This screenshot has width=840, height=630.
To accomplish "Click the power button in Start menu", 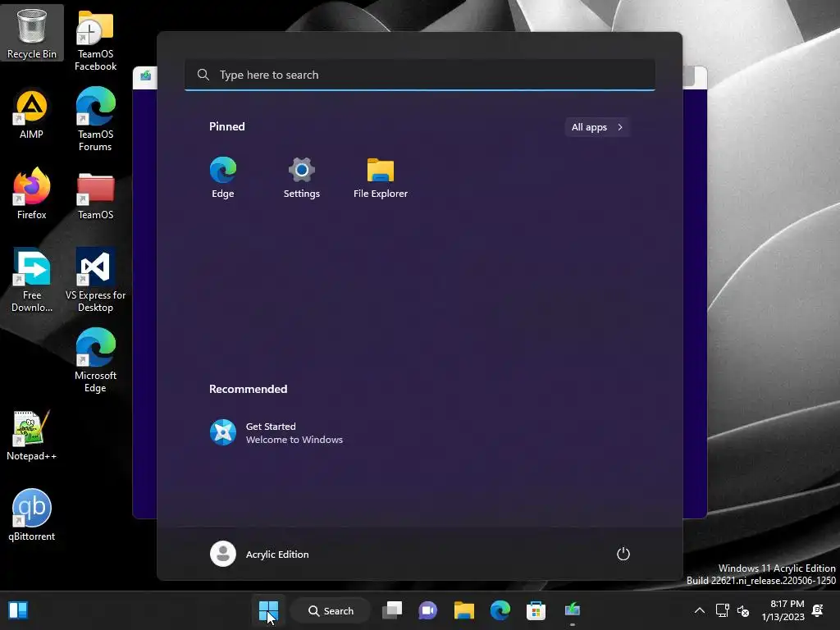I will (x=623, y=554).
